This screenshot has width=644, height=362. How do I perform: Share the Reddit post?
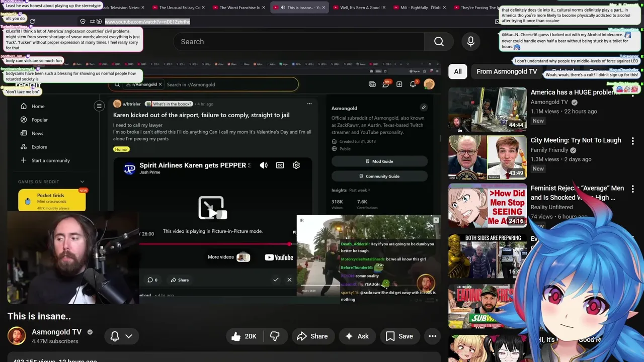[180, 280]
